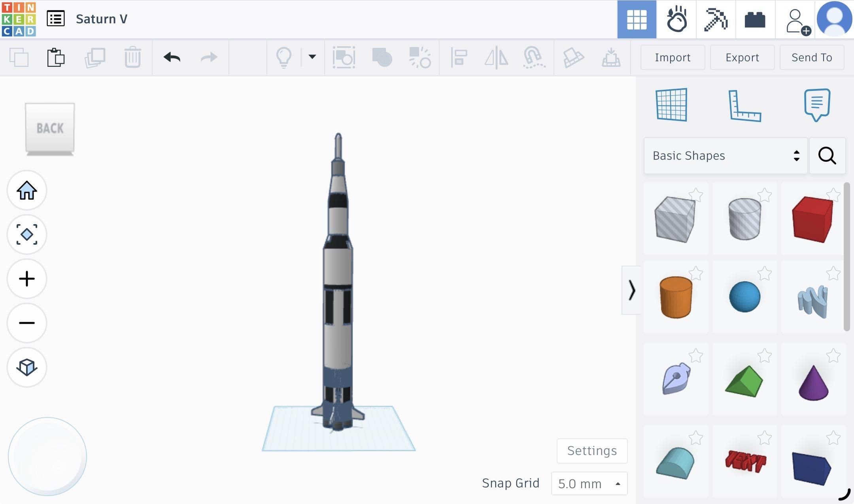Click the shape search icon
The width and height of the screenshot is (854, 504).
[827, 156]
